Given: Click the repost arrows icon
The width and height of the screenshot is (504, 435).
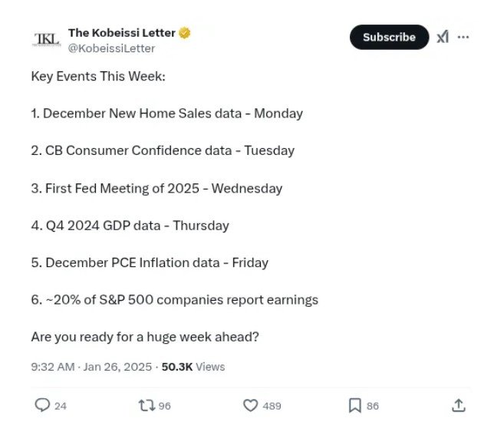Looking at the screenshot, I should tap(147, 405).
